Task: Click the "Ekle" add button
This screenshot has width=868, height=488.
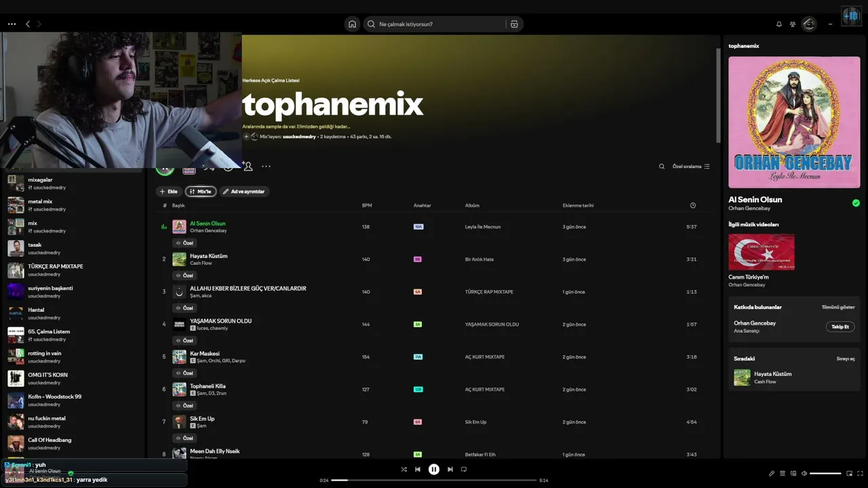Action: pos(169,191)
